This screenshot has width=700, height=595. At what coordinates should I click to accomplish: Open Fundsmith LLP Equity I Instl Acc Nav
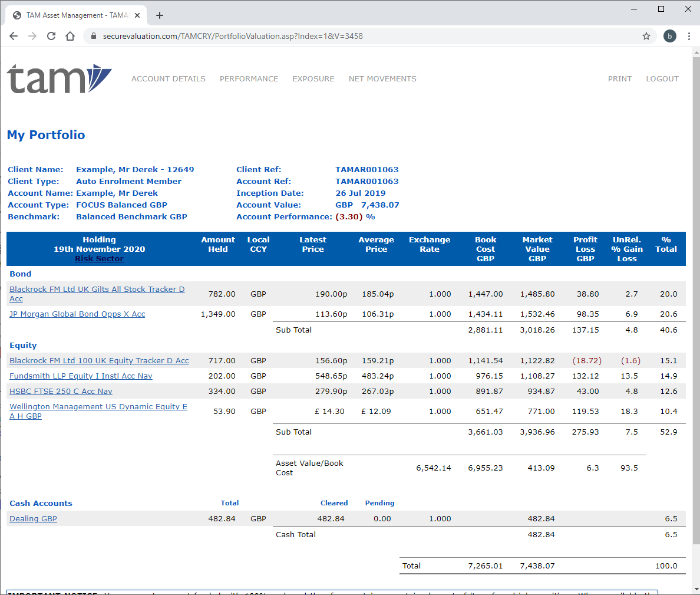pos(81,376)
